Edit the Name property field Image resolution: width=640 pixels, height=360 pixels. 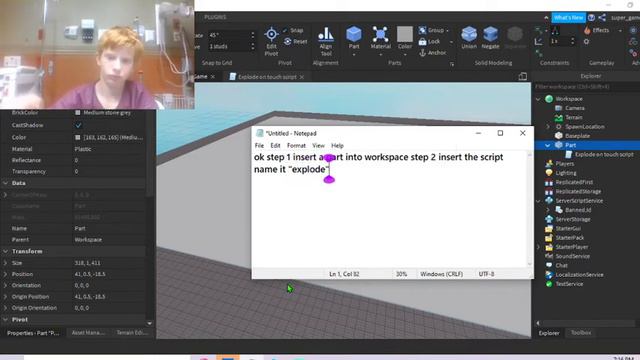pos(109,229)
